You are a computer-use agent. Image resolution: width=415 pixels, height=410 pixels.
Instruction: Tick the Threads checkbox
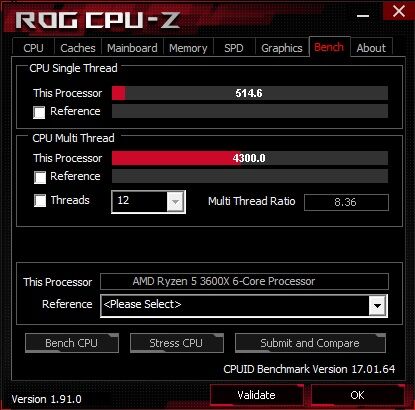coord(40,201)
